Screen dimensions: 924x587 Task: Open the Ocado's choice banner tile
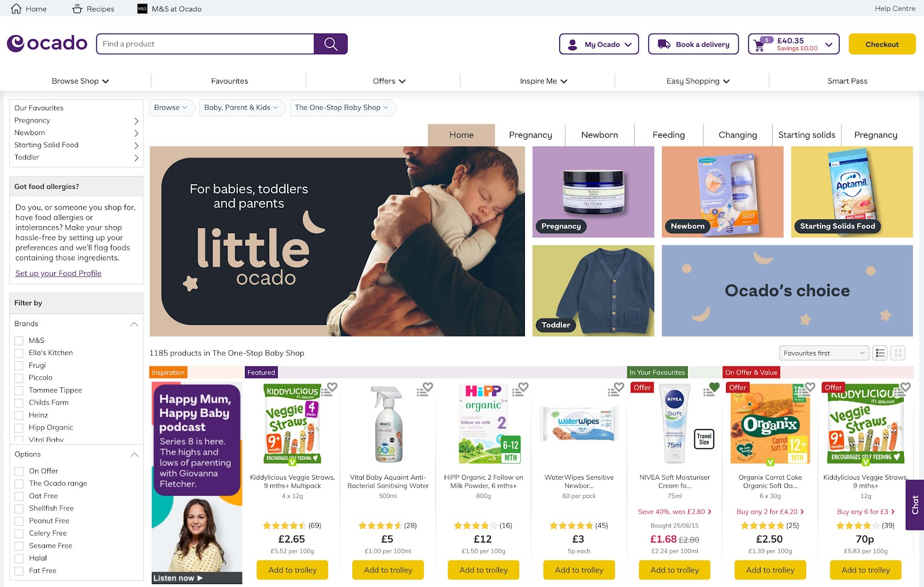787,291
